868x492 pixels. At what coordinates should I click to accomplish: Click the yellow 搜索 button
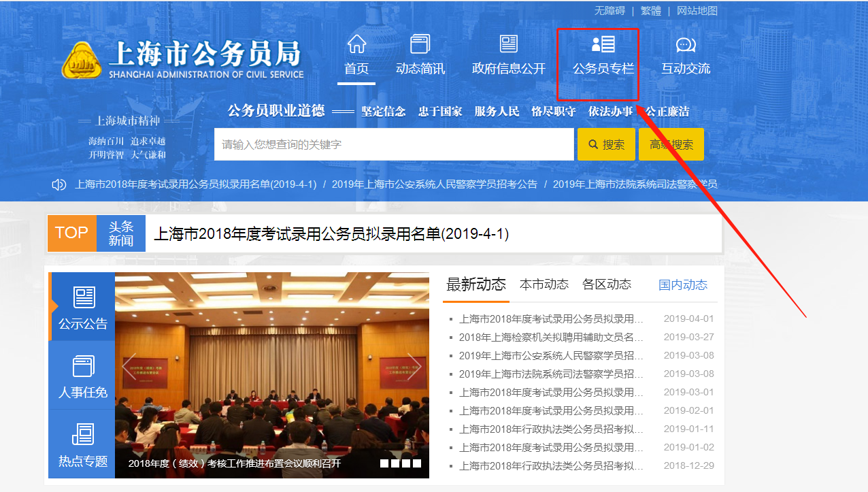click(x=606, y=144)
